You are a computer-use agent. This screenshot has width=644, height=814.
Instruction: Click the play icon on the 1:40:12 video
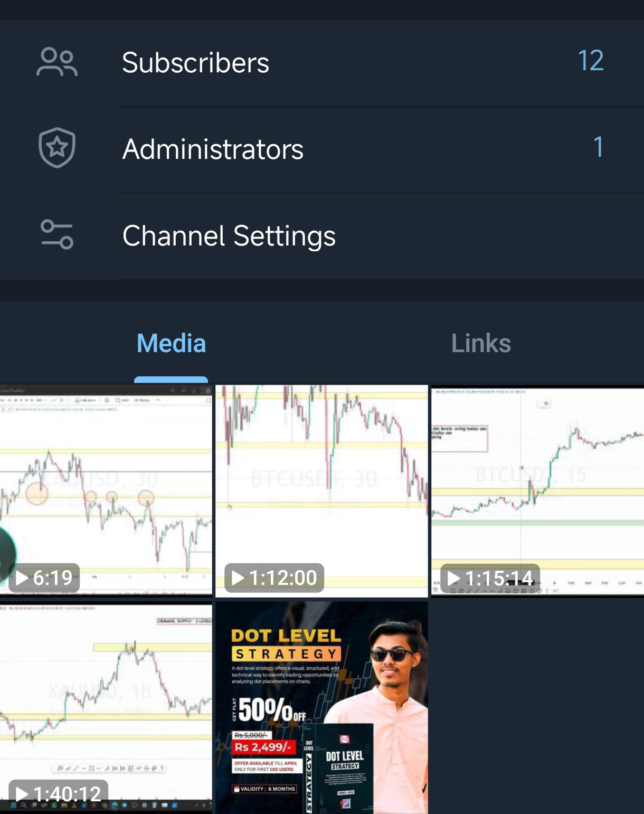(23, 792)
